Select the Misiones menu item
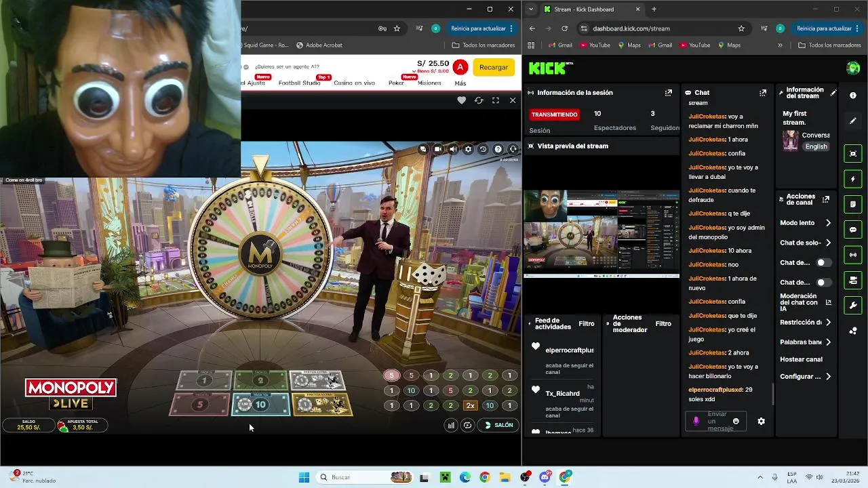The height and width of the screenshot is (488, 868). coord(429,83)
